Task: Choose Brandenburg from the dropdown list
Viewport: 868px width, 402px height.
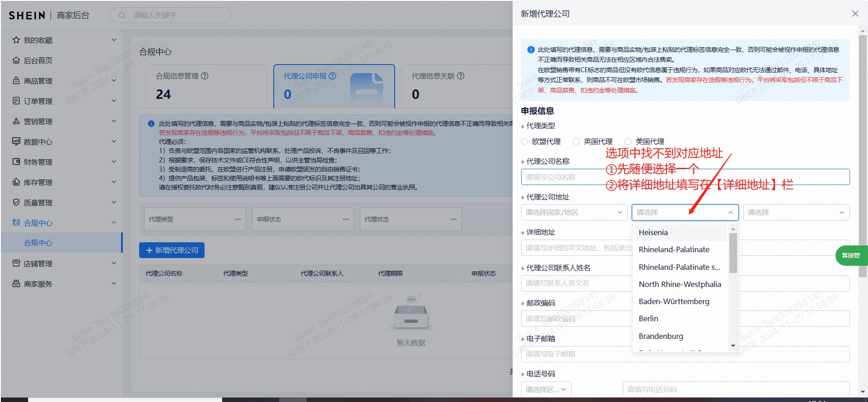Action: (x=681, y=336)
